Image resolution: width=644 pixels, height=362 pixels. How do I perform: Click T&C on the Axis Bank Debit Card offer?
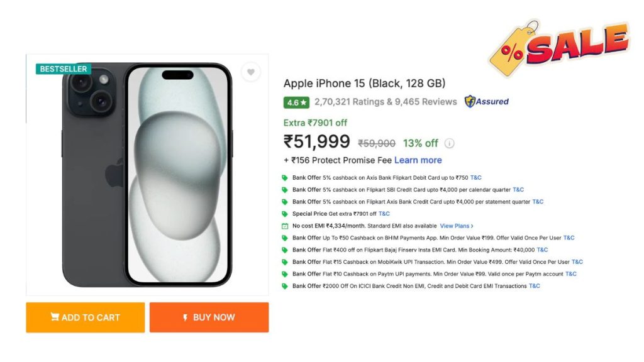476,177
